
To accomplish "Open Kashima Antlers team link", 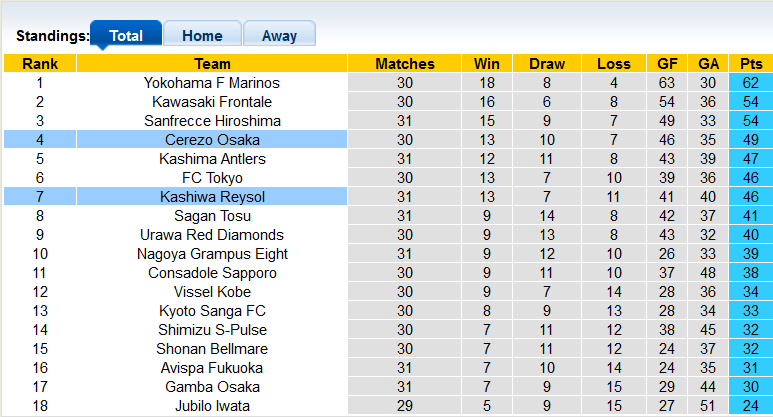I will coord(212,159).
